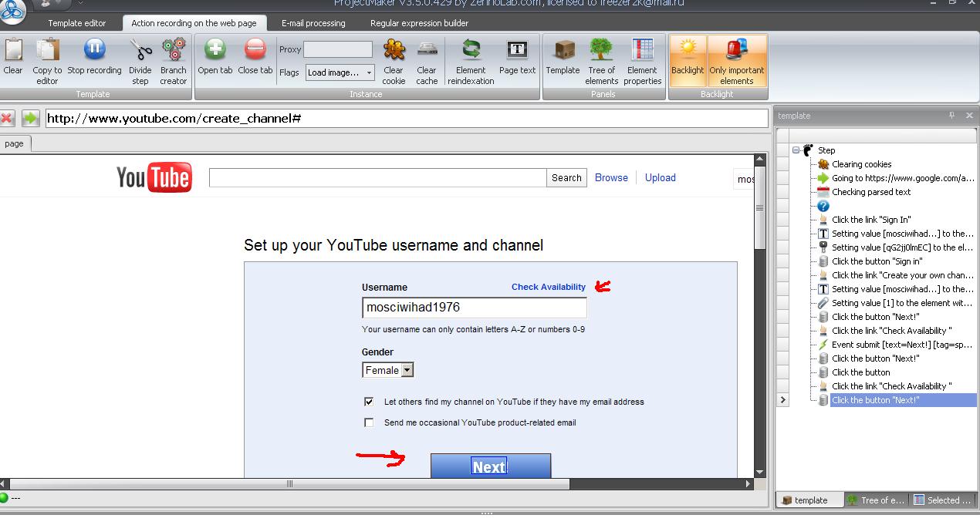Select the question mark step icon
The image size is (980, 525).
coord(823,206)
